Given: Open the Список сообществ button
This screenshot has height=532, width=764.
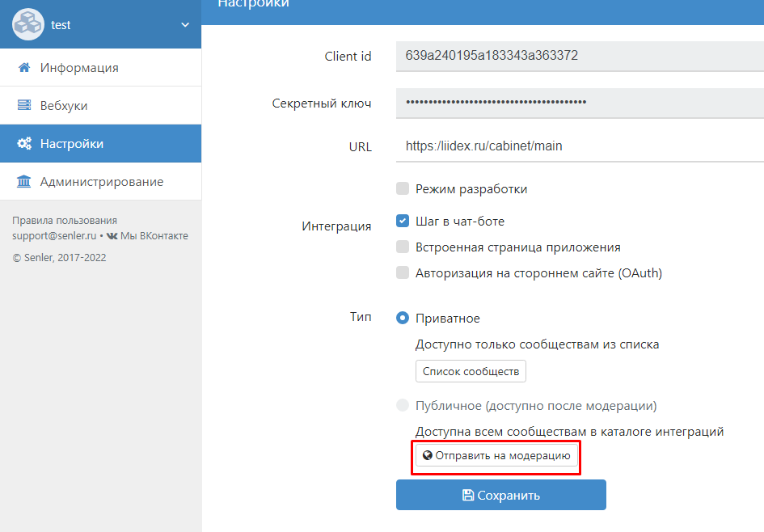Looking at the screenshot, I should pyautogui.click(x=471, y=371).
